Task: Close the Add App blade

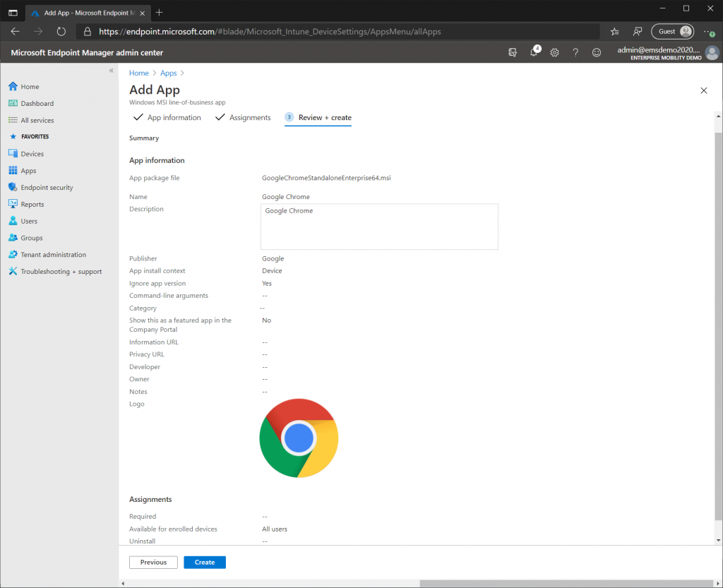Action: pos(704,90)
